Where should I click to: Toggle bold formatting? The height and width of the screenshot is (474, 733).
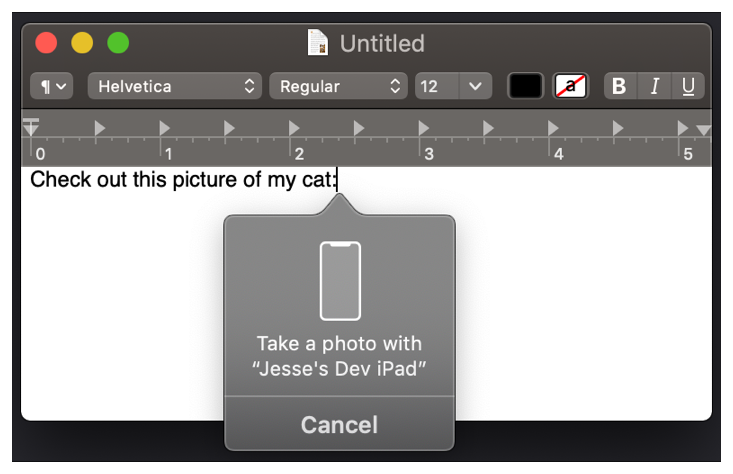(619, 86)
